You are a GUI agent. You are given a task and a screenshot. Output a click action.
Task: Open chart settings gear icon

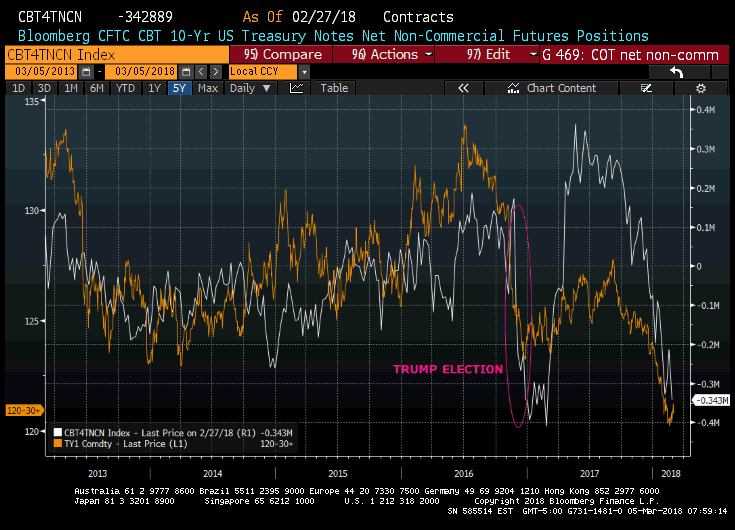tap(701, 88)
